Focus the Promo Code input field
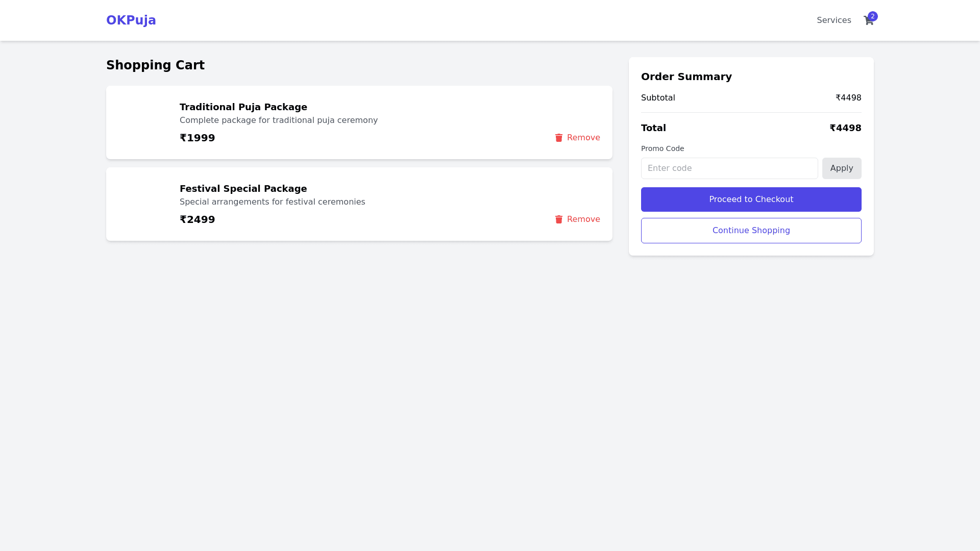This screenshot has width=980, height=551. tap(729, 168)
